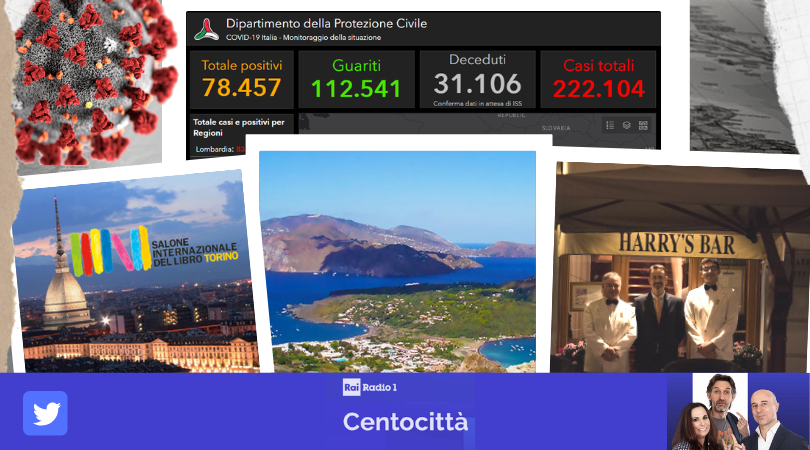Click the Protezione Civile logo emblem
This screenshot has width=810, height=450.
[206, 29]
